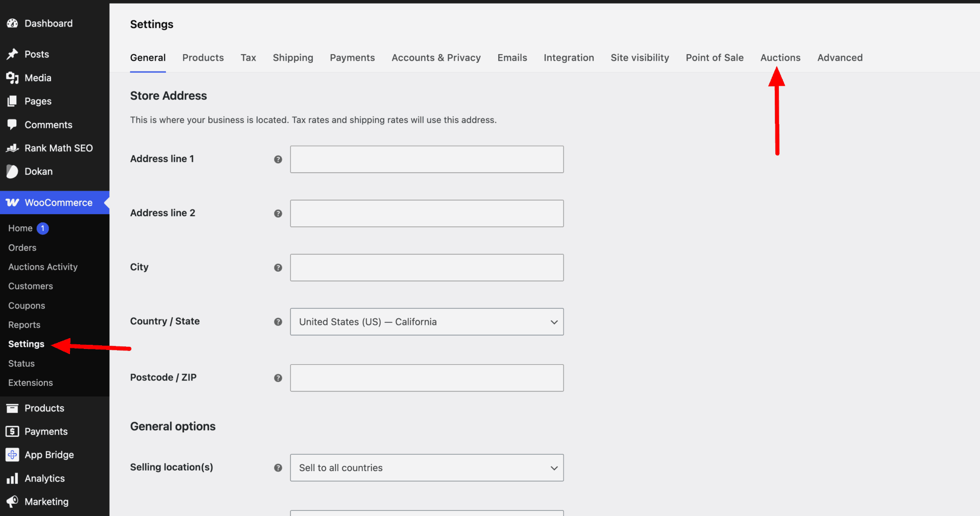Open the Shipping settings tab
Screen dimensions: 980x516
(293, 58)
